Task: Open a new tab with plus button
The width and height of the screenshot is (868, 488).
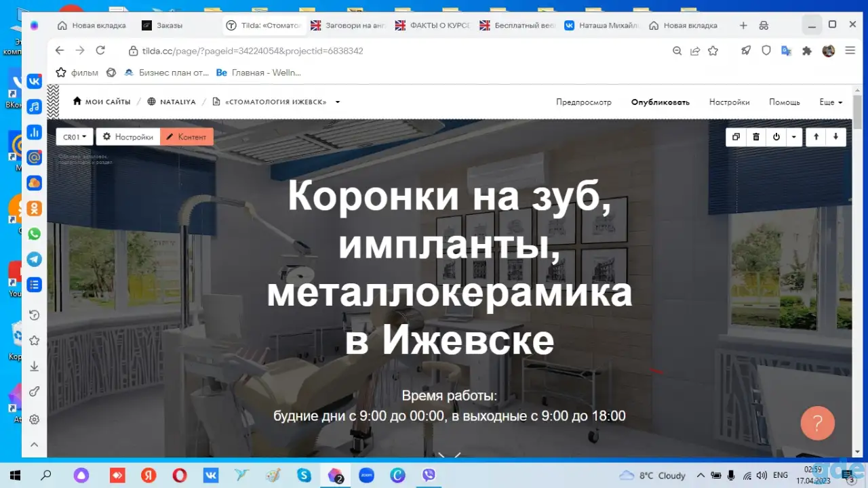Action: coord(743,25)
